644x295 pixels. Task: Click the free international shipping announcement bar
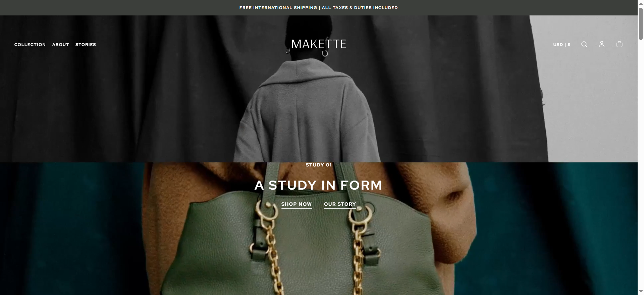[319, 7]
